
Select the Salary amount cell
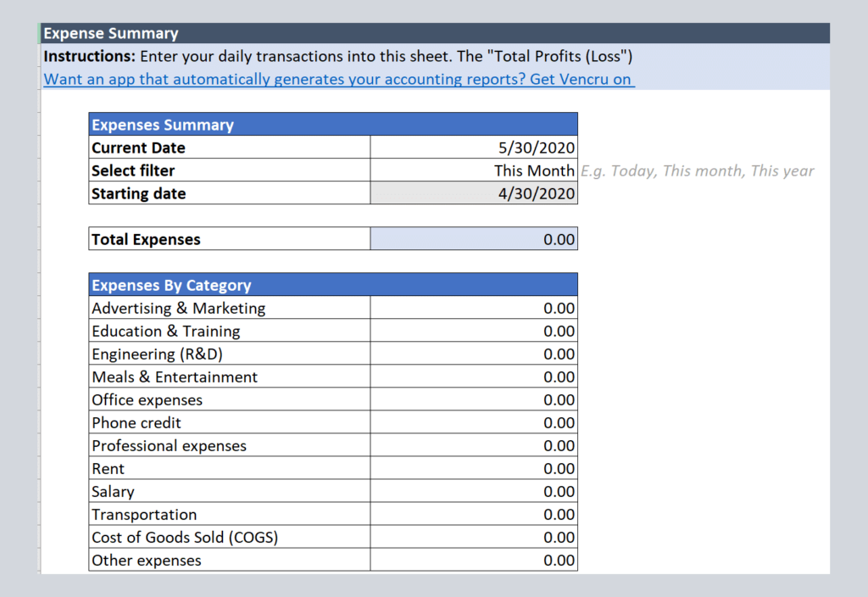pyautogui.click(x=474, y=491)
